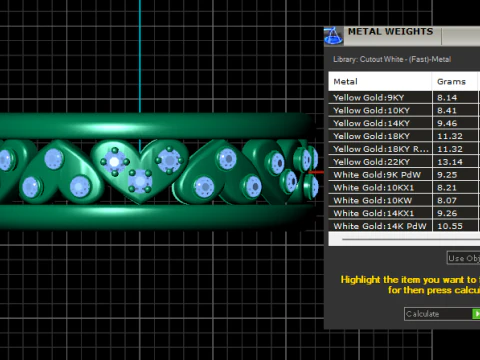480x360 pixels.
Task: Click the 9.25 grams value
Action: (447, 175)
